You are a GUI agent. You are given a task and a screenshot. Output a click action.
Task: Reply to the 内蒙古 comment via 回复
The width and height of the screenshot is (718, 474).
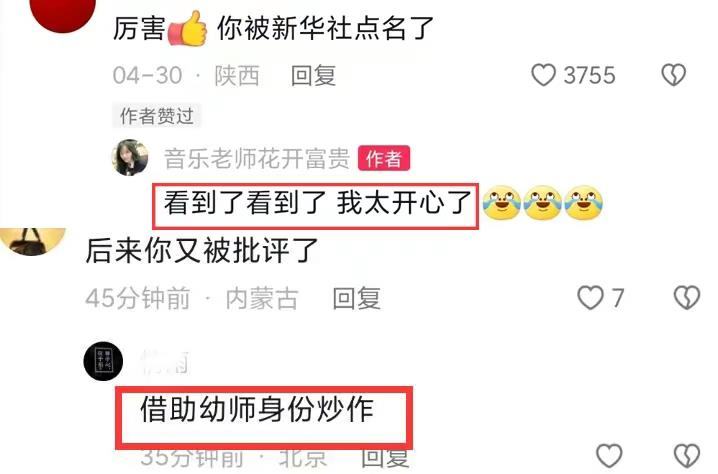pos(357,298)
